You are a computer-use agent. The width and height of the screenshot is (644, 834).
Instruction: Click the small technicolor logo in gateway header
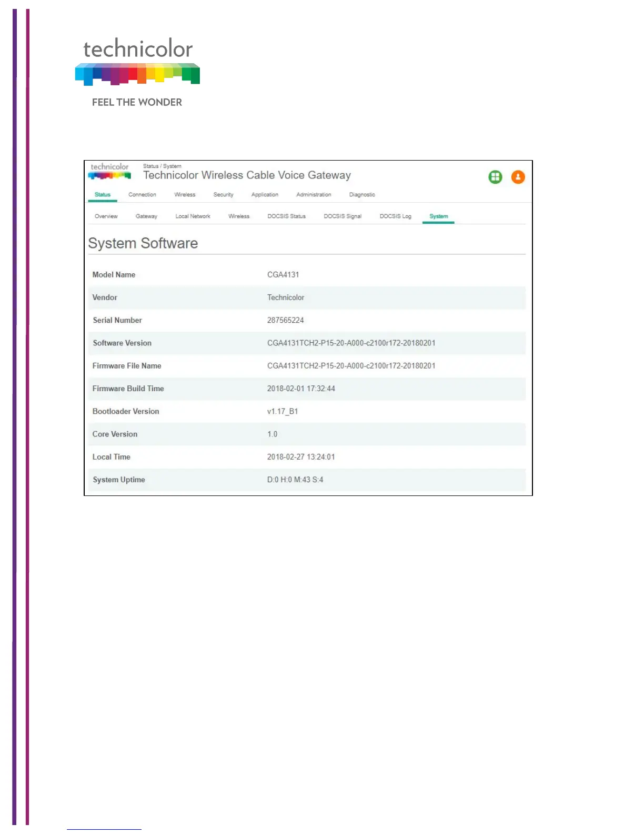pyautogui.click(x=109, y=171)
